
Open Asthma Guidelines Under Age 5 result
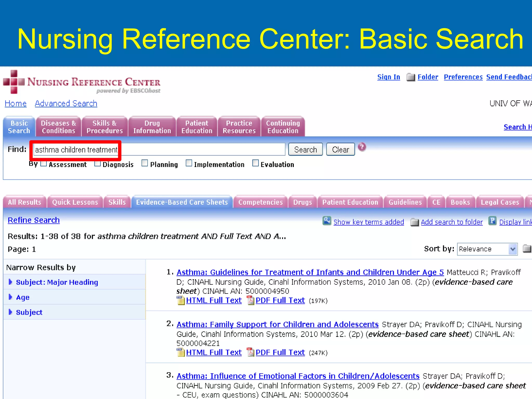tap(310, 272)
